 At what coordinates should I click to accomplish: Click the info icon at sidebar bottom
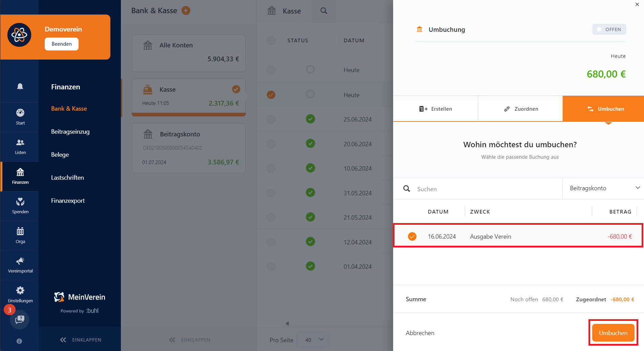pos(19,341)
